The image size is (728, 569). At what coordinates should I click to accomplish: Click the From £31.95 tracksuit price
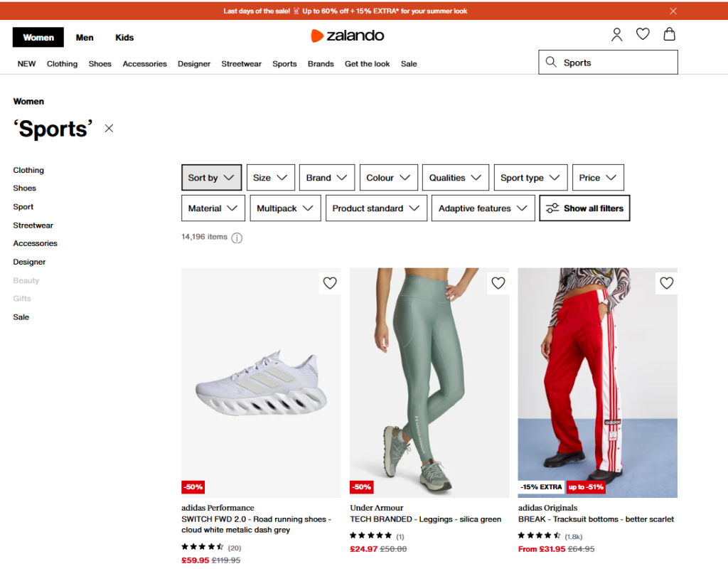pyautogui.click(x=542, y=549)
